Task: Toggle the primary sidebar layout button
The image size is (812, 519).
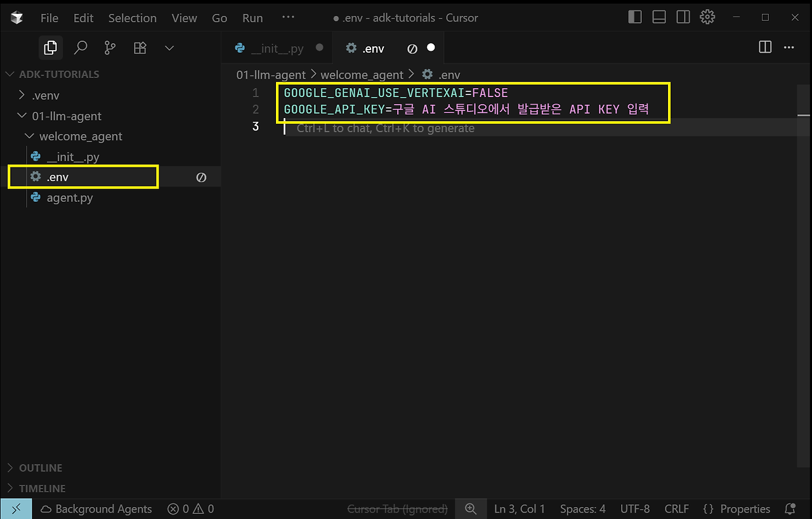Action: tap(635, 17)
